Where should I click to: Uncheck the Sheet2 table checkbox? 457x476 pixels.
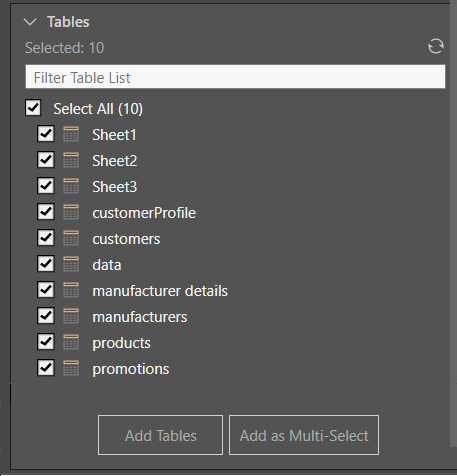46,160
